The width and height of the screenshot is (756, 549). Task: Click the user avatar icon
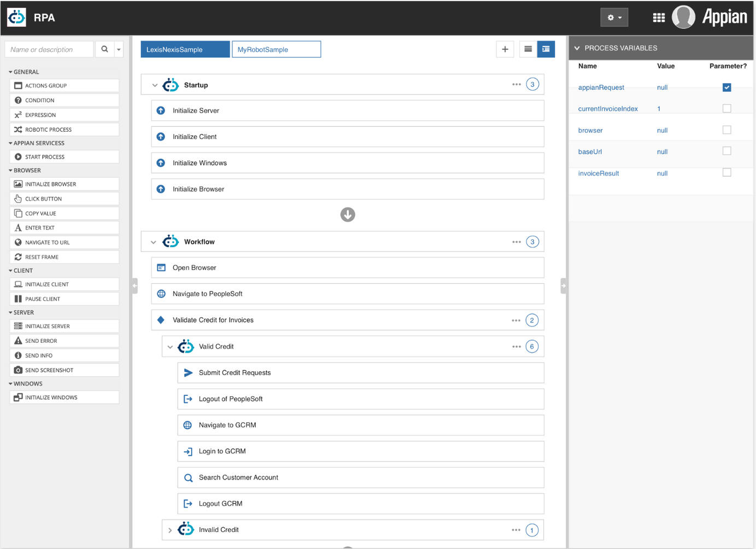coord(683,17)
